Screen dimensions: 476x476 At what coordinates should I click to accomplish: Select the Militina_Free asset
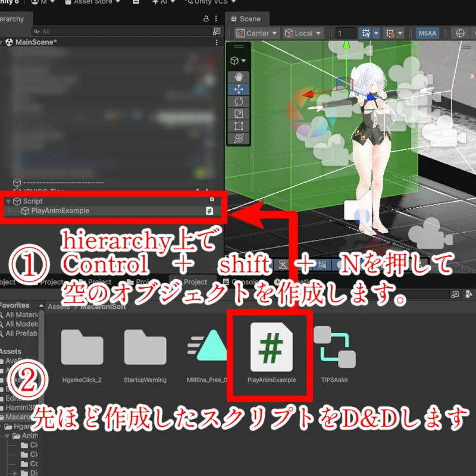tap(207, 356)
